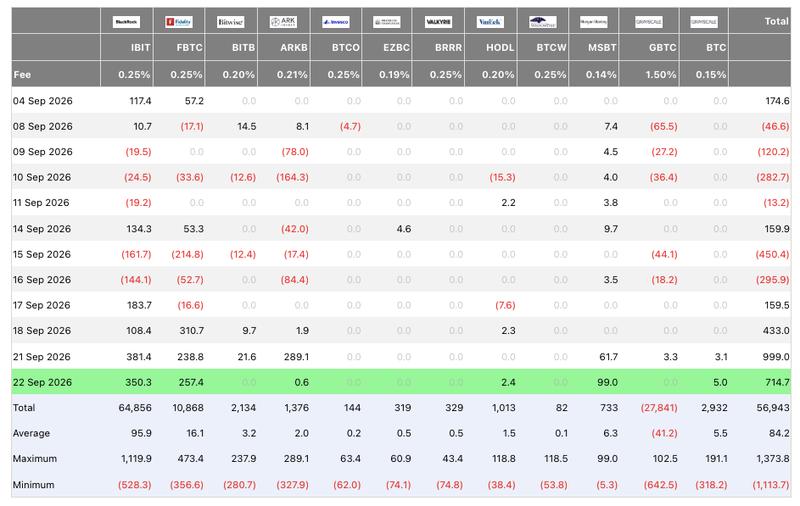The image size is (800, 506).
Task: Click the 4.6 EZBC value
Action: click(x=404, y=229)
